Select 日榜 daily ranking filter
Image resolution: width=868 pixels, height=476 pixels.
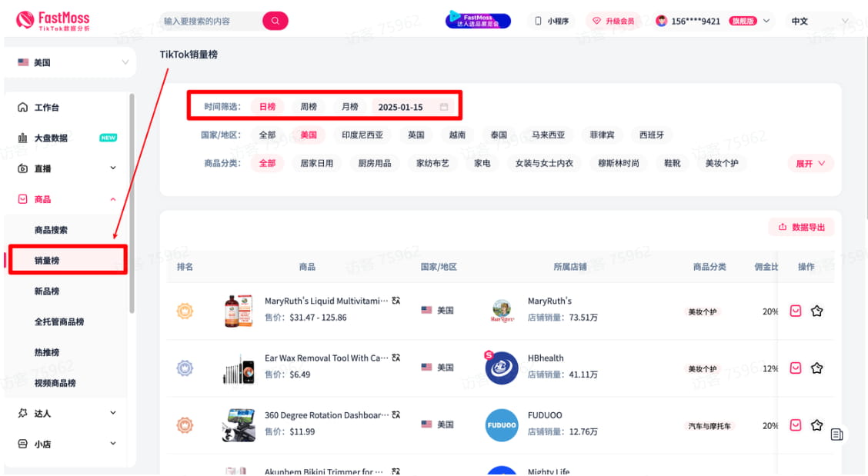coord(267,107)
